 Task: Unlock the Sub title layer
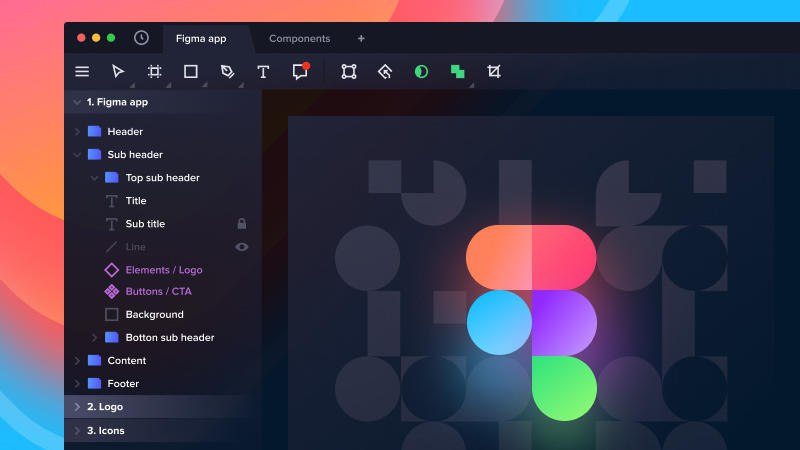tap(242, 223)
